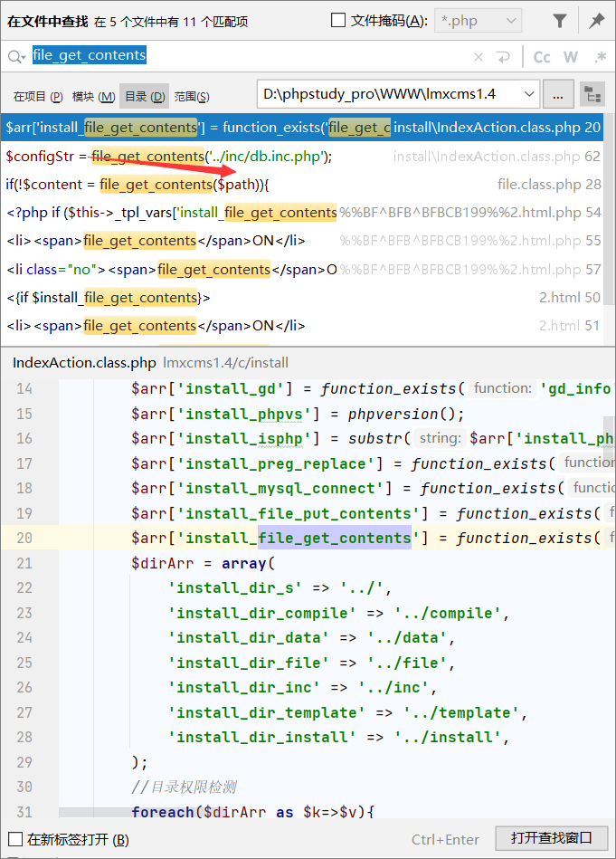This screenshot has height=859, width=616.
Task: Toggle whole words W option
Action: 571,57
